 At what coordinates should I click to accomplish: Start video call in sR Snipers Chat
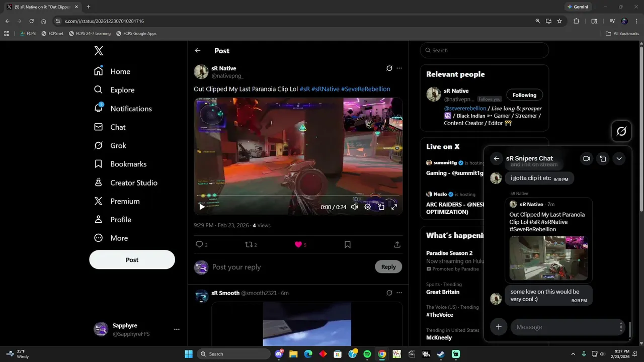point(587,158)
